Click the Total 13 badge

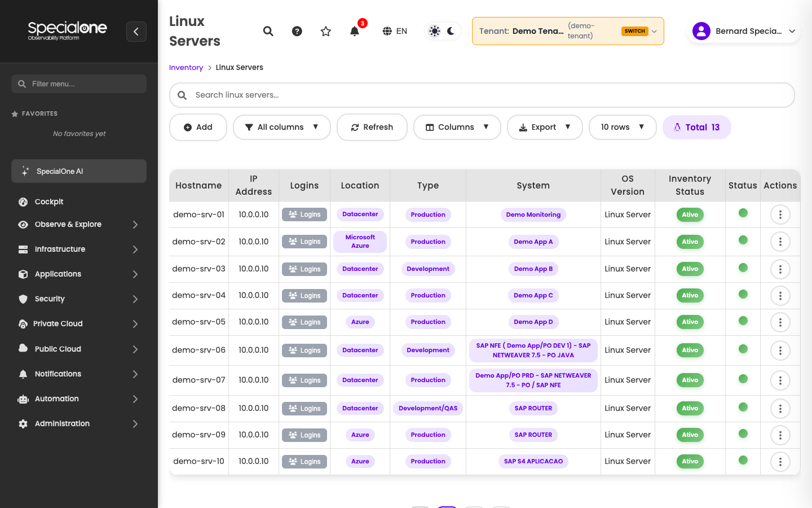[x=697, y=127]
